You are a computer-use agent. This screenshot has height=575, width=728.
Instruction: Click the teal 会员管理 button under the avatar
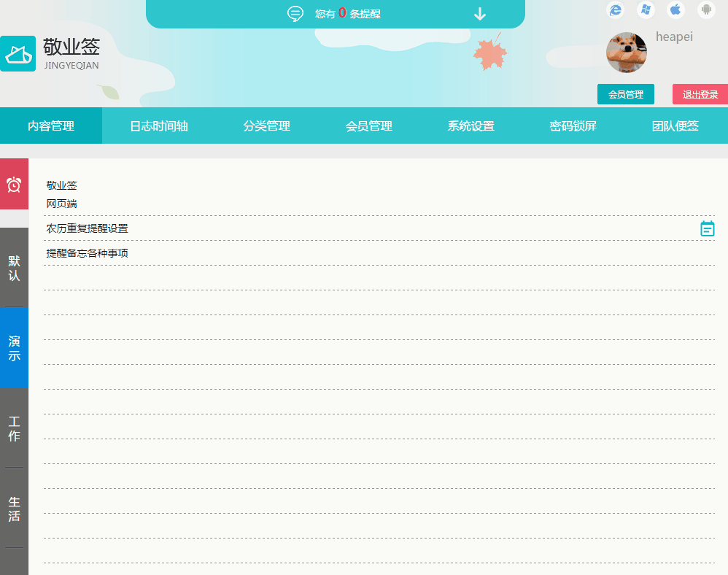point(626,94)
